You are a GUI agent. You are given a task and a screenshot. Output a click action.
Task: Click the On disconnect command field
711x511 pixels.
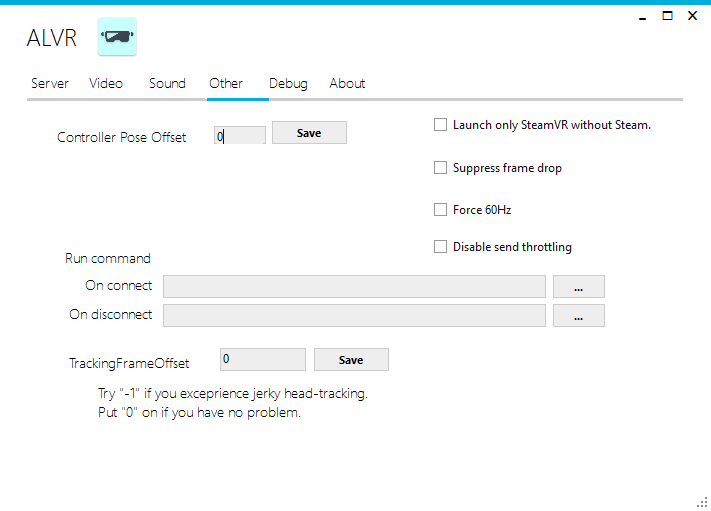pyautogui.click(x=354, y=316)
